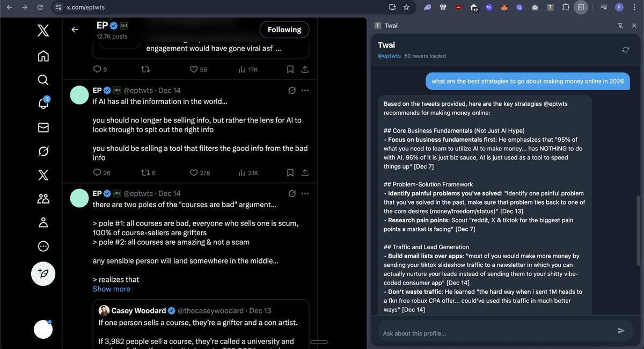Image resolution: width=644 pixels, height=349 pixels.
Task: Like the post with 56 likes
Action: (x=199, y=69)
